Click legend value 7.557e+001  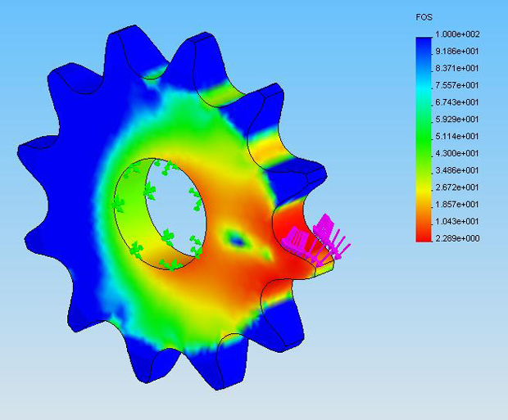457,85
